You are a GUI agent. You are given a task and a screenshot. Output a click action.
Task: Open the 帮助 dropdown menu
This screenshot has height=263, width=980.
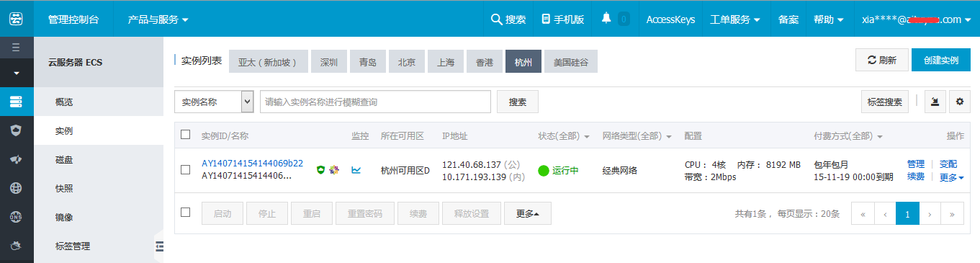coord(829,19)
